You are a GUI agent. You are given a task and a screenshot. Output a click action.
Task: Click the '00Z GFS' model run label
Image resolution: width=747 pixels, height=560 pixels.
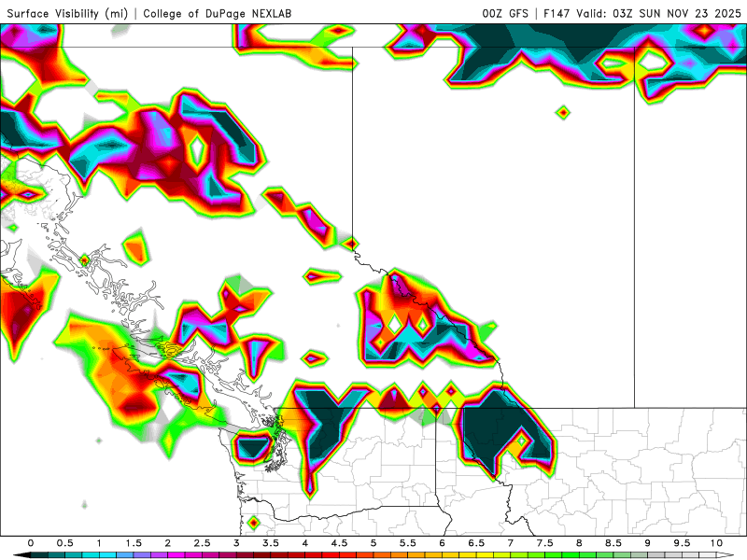505,13
